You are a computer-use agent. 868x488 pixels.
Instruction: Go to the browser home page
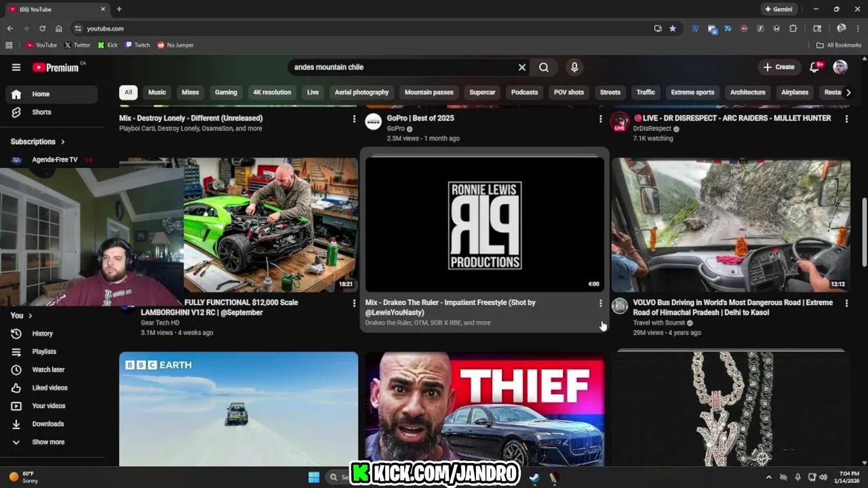click(x=58, y=28)
